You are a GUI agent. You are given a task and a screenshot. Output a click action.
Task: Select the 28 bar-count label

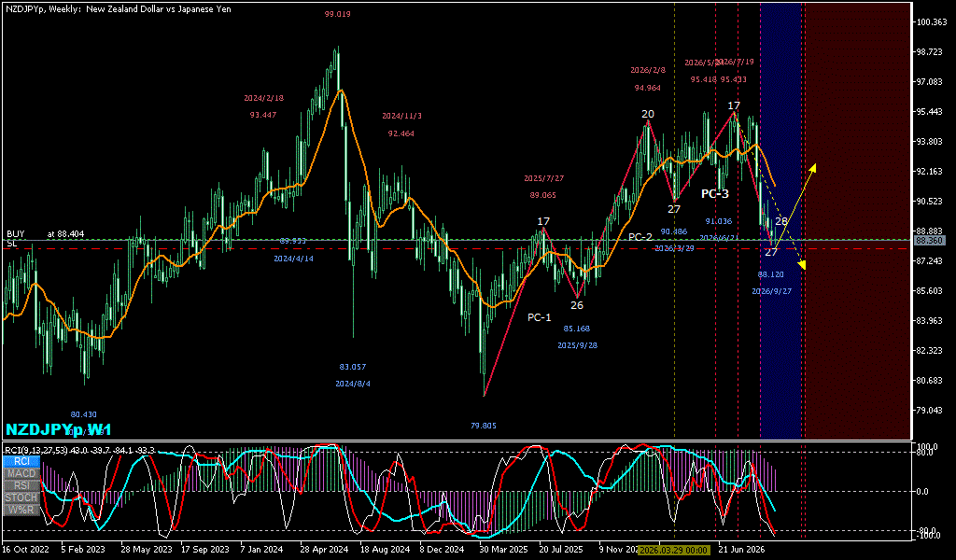781,221
